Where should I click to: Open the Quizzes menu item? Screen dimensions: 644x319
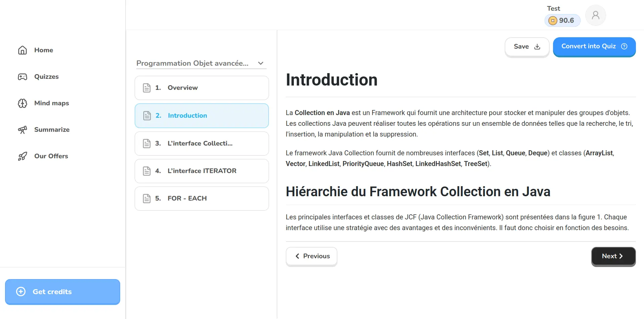(46, 77)
